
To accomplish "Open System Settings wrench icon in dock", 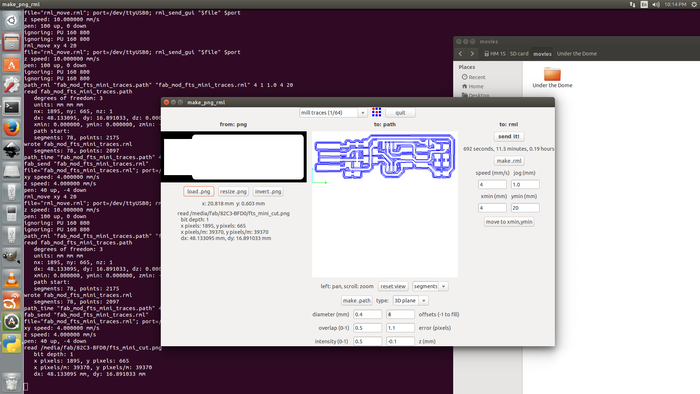I will pyautogui.click(x=12, y=85).
